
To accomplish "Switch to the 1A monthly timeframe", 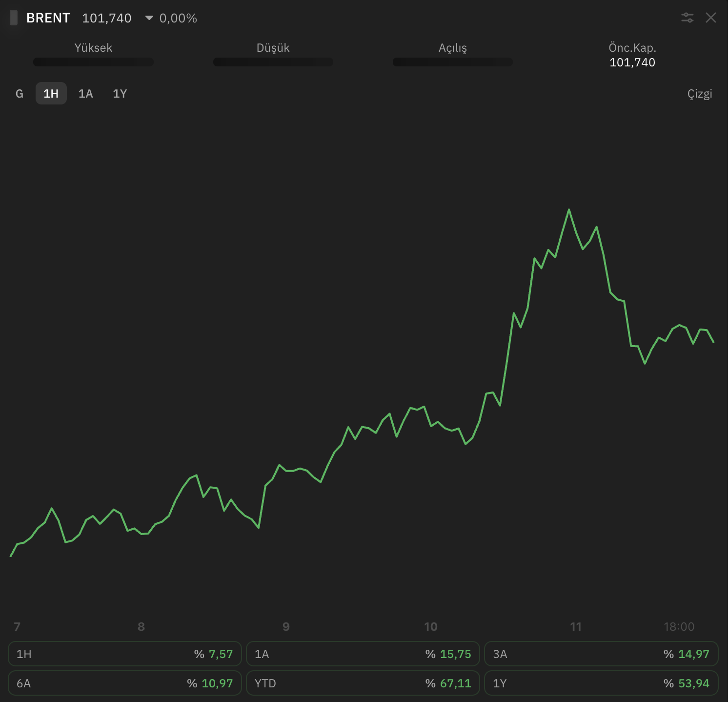I will [x=86, y=94].
